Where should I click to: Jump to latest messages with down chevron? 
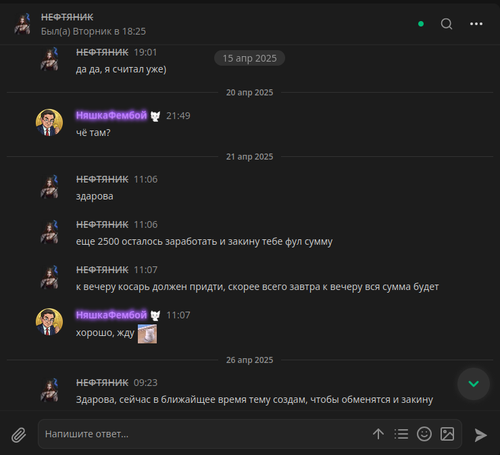click(x=473, y=384)
